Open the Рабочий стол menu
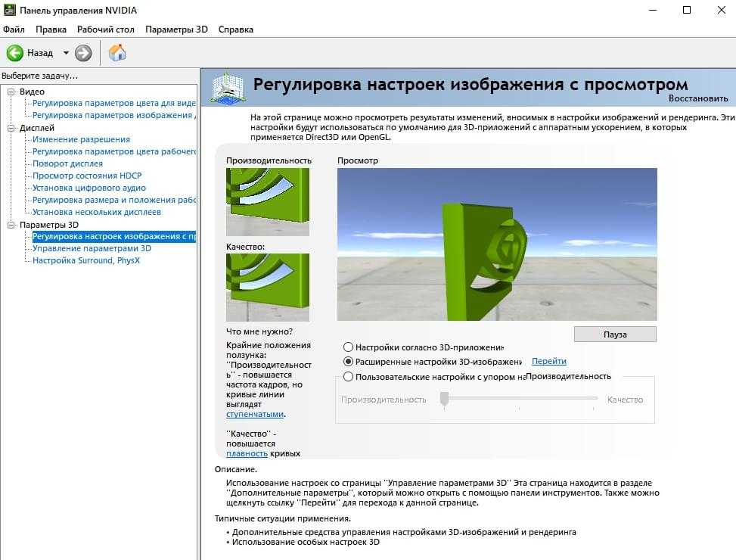Image resolution: width=736 pixels, height=560 pixels. click(x=106, y=29)
